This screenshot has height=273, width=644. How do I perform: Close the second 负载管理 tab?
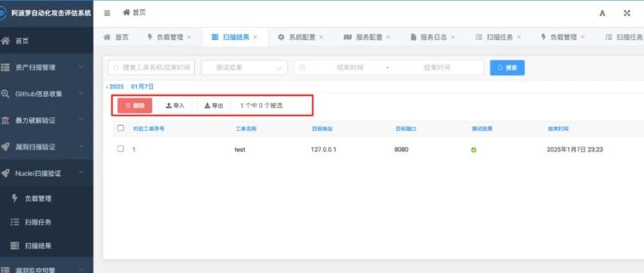pos(583,38)
